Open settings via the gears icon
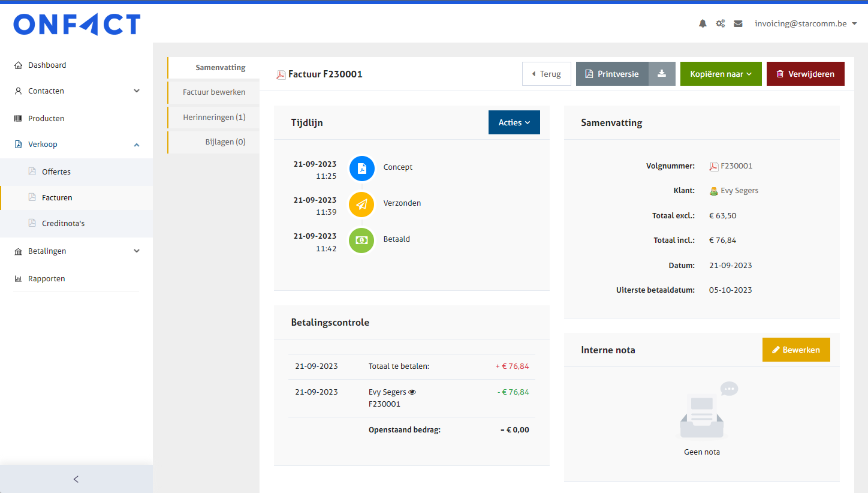The image size is (868, 493). tap(721, 24)
